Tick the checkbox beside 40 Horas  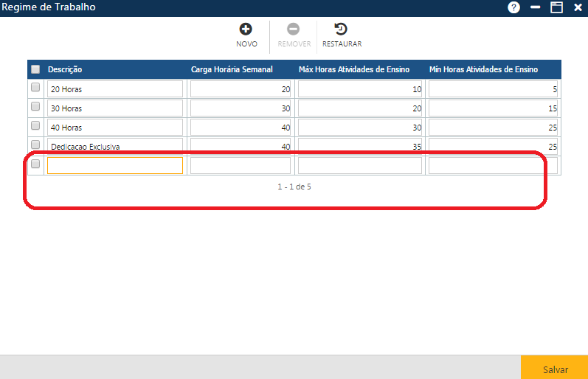coord(35,126)
